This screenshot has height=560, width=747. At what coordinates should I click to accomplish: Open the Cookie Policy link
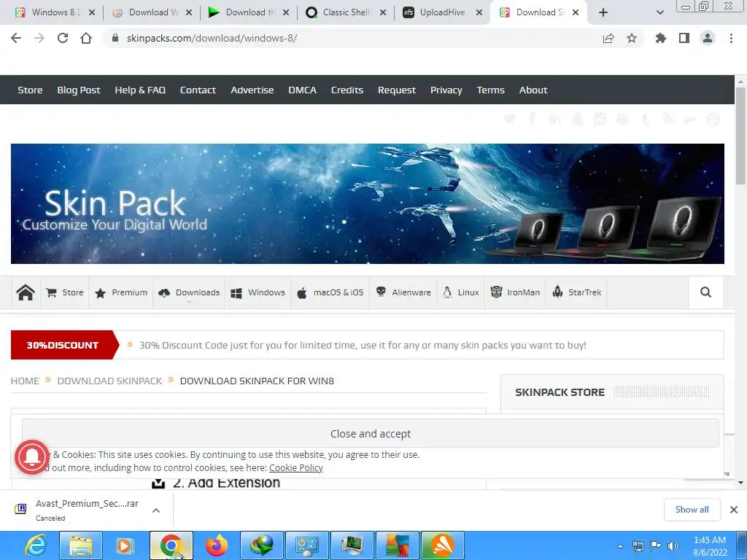[296, 467]
